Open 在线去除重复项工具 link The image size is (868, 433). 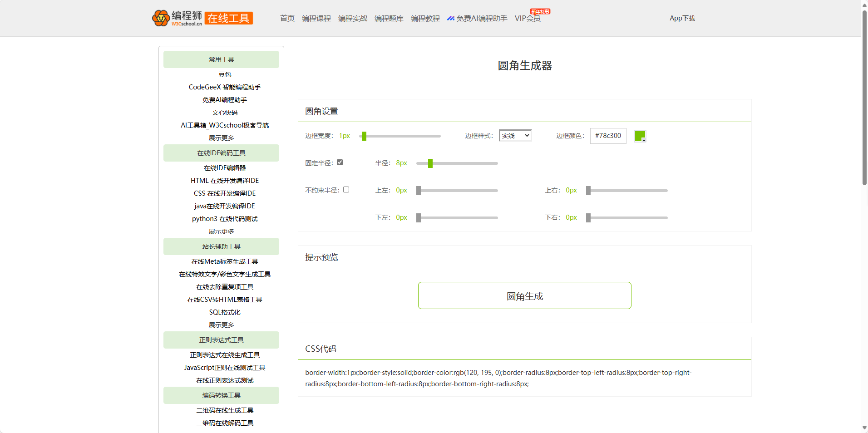click(x=225, y=287)
